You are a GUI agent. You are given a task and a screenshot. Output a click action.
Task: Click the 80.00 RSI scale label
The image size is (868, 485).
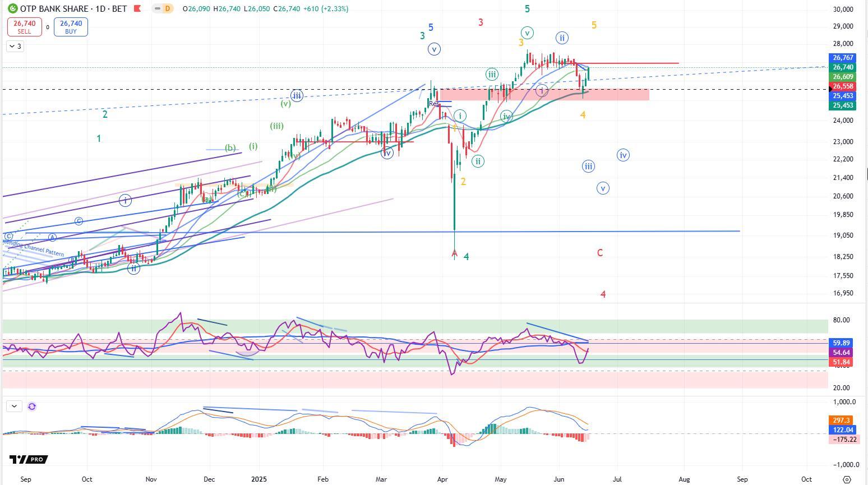pyautogui.click(x=841, y=320)
